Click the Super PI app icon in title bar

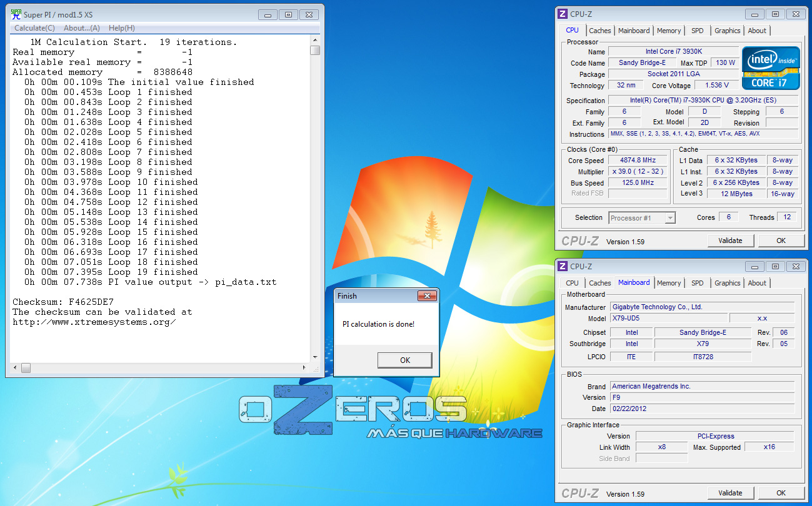[16, 14]
